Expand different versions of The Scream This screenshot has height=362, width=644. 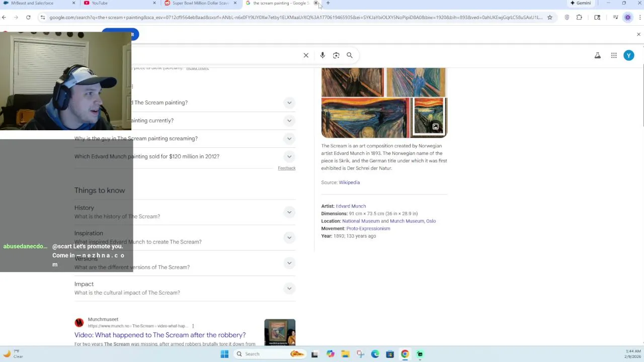point(289,263)
